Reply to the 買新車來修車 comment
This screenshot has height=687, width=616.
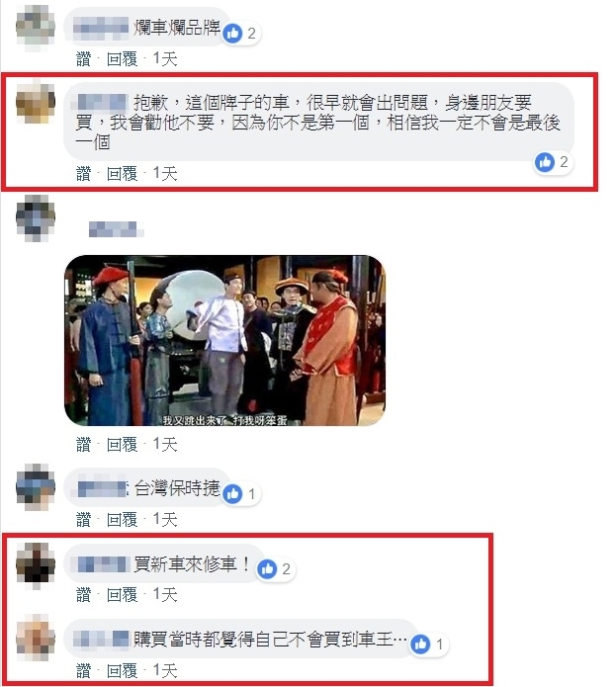pyautogui.click(x=123, y=594)
